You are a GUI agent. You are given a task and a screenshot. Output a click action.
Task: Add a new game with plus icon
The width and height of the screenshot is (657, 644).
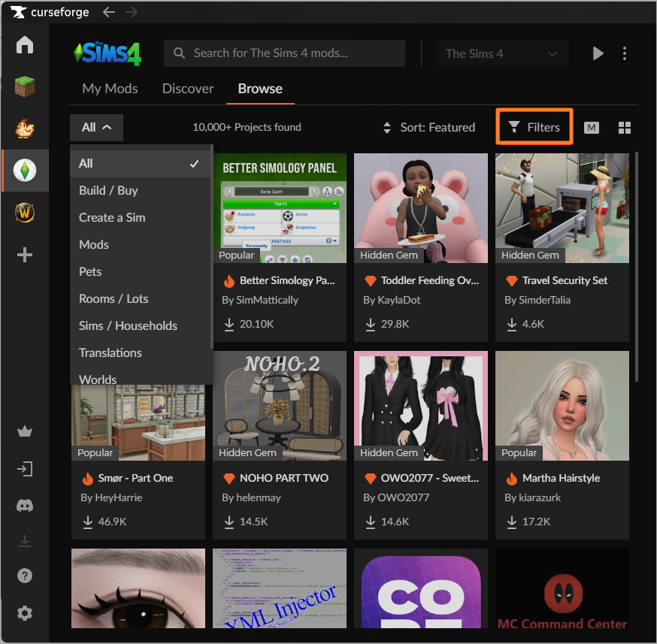coord(25,255)
